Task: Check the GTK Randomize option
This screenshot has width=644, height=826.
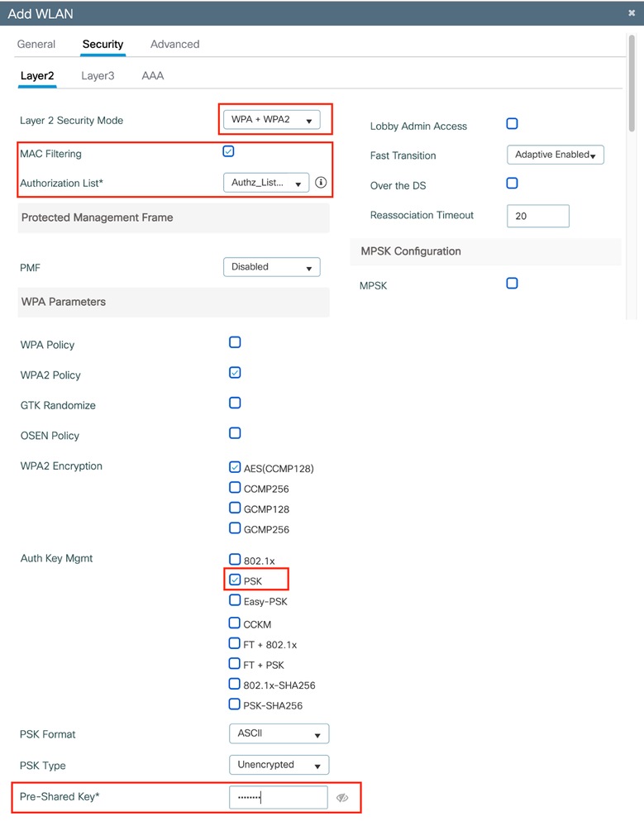Action: tap(234, 403)
